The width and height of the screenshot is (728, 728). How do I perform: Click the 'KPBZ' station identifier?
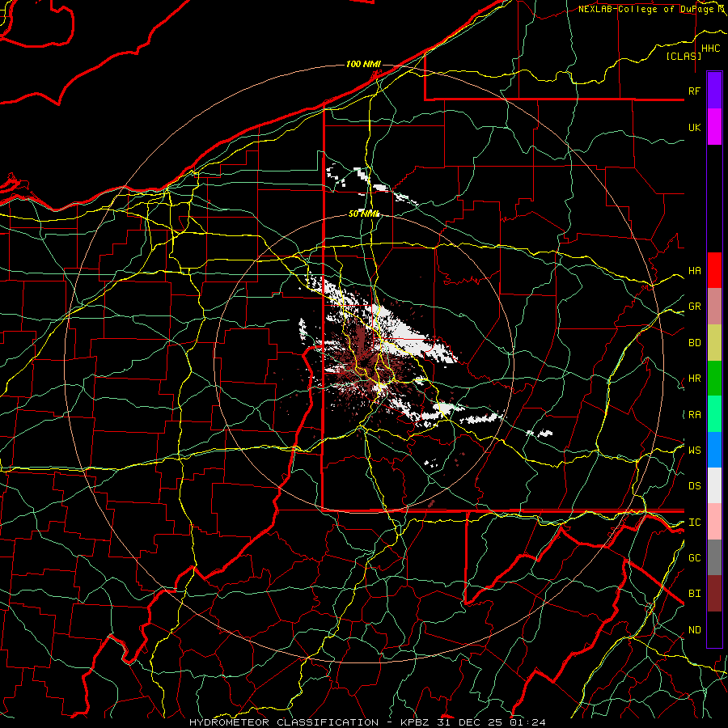pyautogui.click(x=415, y=722)
